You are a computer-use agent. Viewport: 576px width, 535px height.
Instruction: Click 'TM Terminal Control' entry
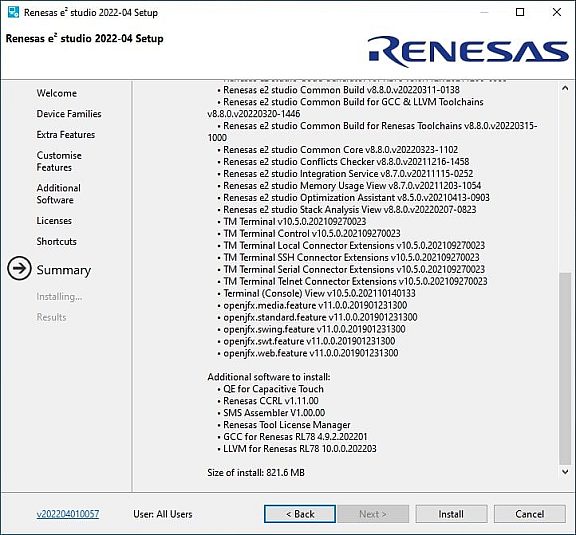pyautogui.click(x=312, y=234)
